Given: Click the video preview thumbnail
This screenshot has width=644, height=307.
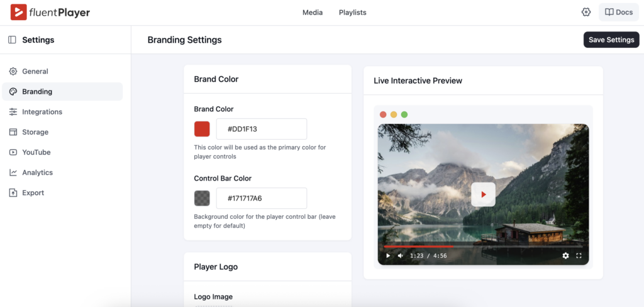Looking at the screenshot, I should click(484, 194).
